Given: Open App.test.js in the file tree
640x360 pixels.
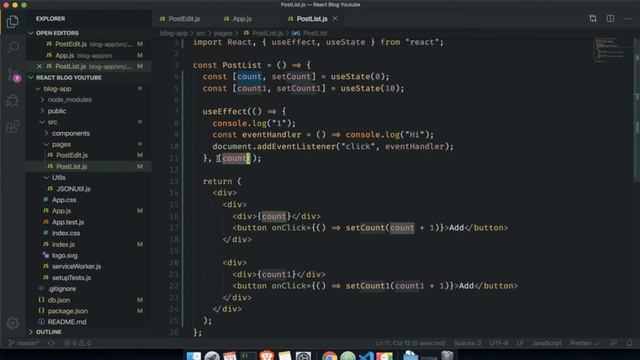Looking at the screenshot, I should pos(68,222).
